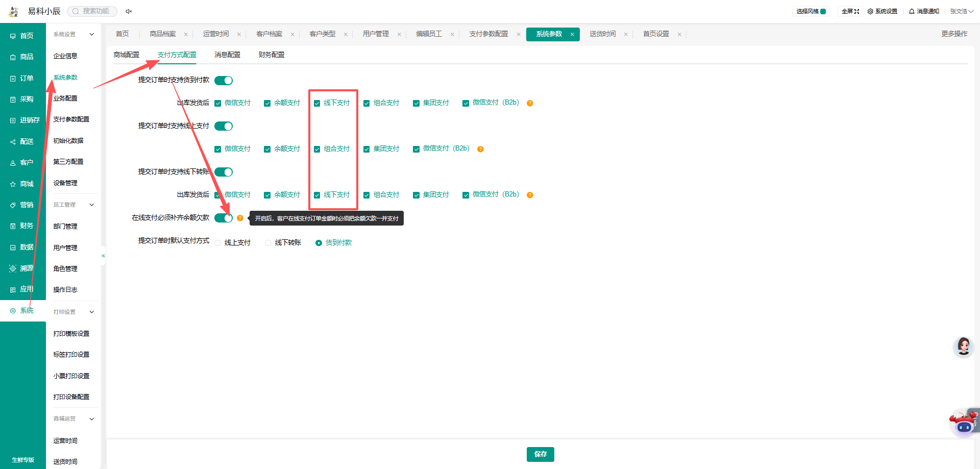Click the 保存 save button
This screenshot has width=980, height=469.
click(540, 454)
